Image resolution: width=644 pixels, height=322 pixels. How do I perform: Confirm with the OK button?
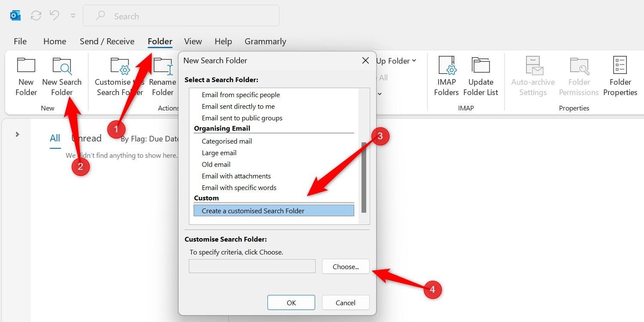pos(291,302)
